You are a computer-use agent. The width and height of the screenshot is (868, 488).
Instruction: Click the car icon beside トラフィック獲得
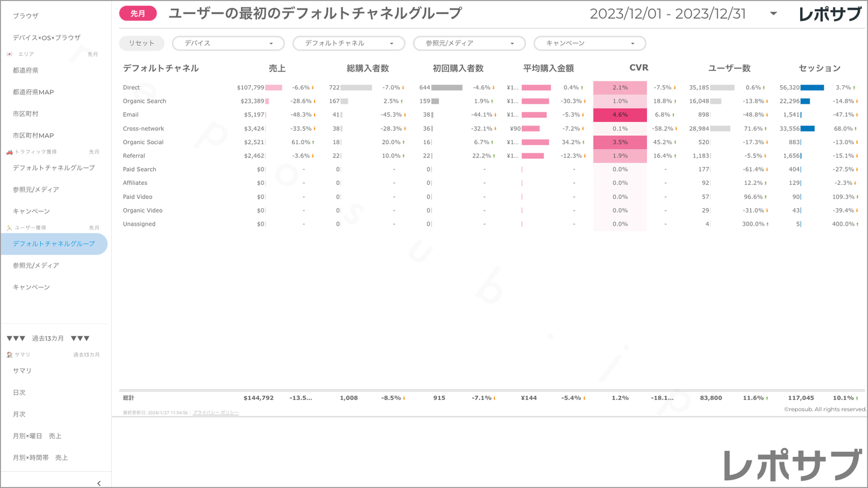tap(10, 152)
